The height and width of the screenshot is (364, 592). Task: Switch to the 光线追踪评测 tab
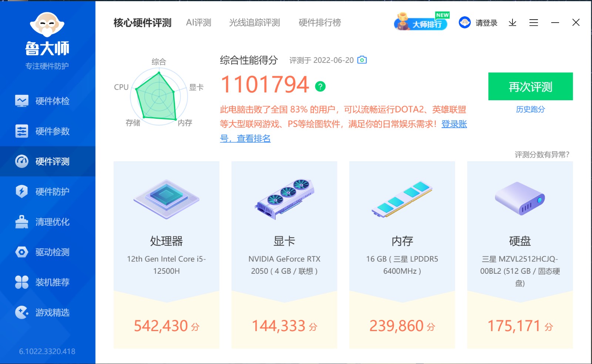point(255,23)
